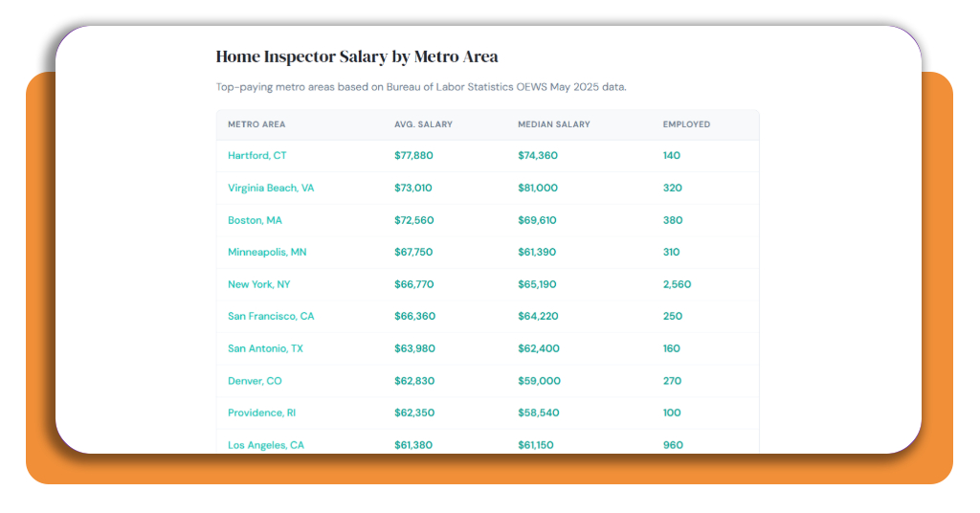980x513 pixels.
Task: Select the $69,610 median salary cell
Action: 537,220
